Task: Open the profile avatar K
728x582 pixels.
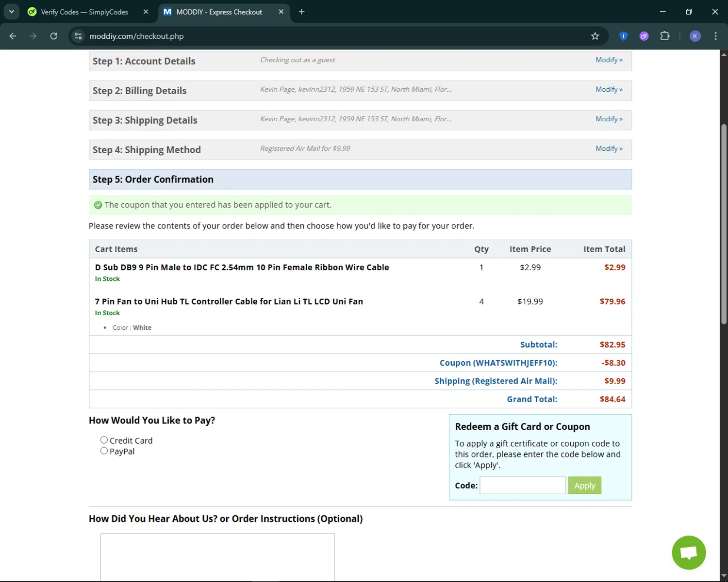Action: tap(695, 36)
